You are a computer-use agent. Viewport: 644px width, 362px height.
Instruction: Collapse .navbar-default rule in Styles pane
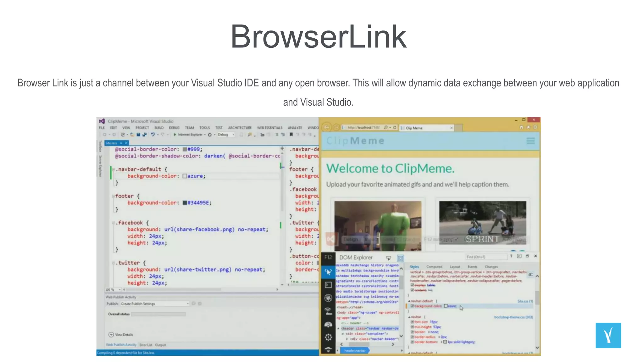click(409, 301)
